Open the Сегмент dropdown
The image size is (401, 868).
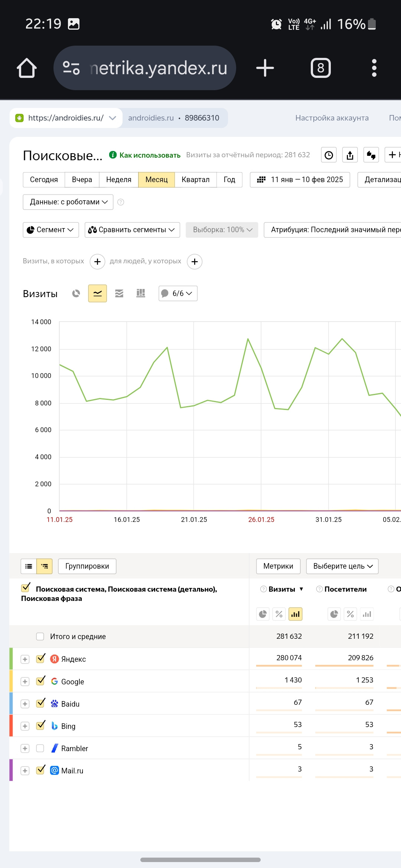(51, 230)
